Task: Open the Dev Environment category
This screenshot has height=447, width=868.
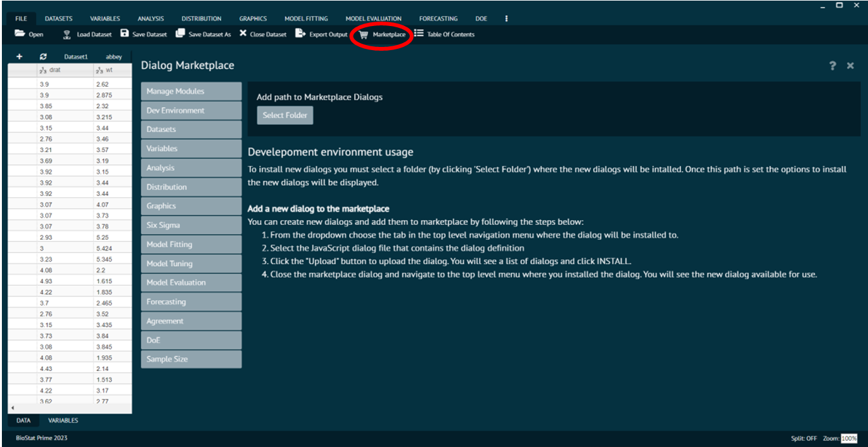Action: pyautogui.click(x=191, y=110)
